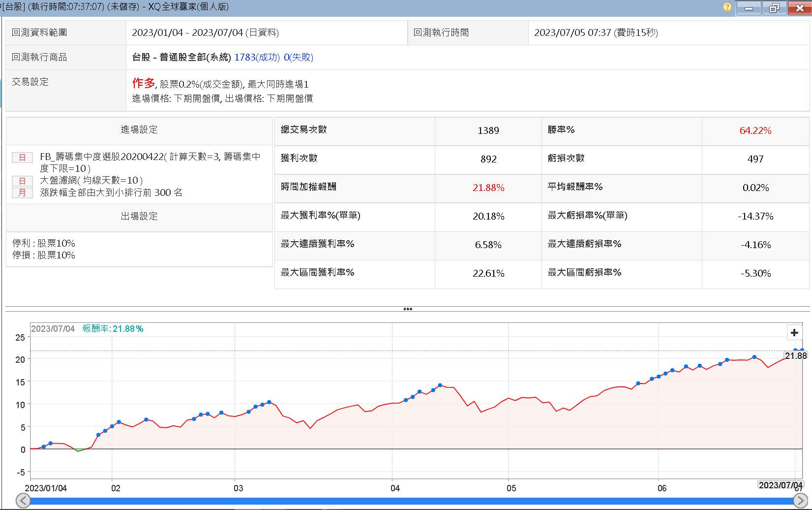Click the 月 icon beside 漲跌幅 ranking rule

[22, 192]
